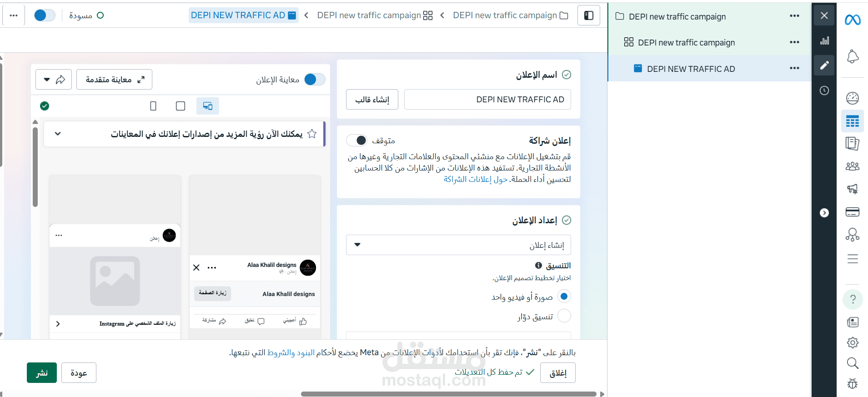
Task: Click visit page (زيارة الصفحة) button in preview
Action: 213,293
